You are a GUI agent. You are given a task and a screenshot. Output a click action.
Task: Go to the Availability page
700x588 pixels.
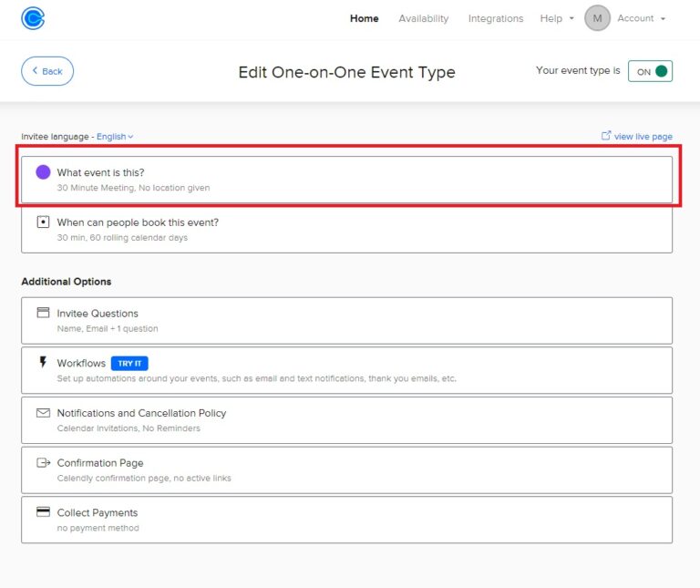(x=423, y=18)
